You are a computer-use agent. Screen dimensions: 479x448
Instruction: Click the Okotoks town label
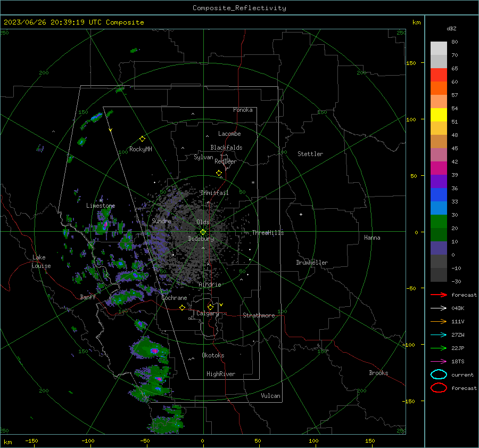point(213,355)
